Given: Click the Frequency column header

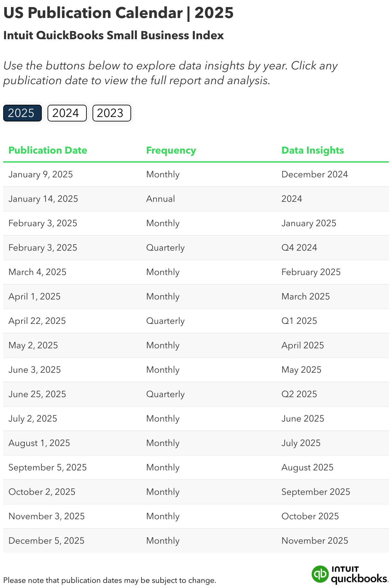Looking at the screenshot, I should (x=171, y=150).
